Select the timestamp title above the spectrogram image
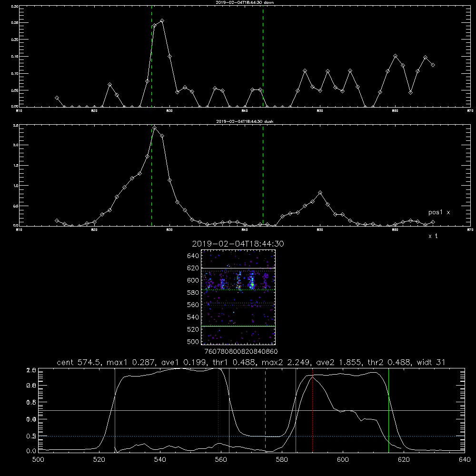476x476 pixels. (238, 244)
